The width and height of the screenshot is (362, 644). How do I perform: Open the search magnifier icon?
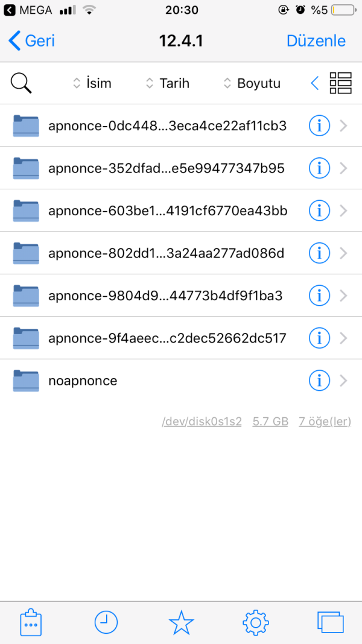click(x=21, y=83)
